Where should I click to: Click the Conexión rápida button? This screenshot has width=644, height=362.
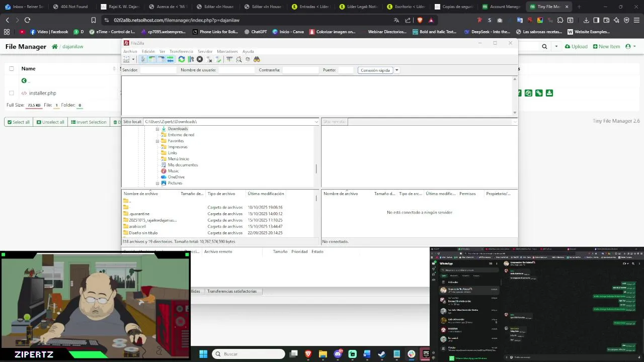[375, 70]
